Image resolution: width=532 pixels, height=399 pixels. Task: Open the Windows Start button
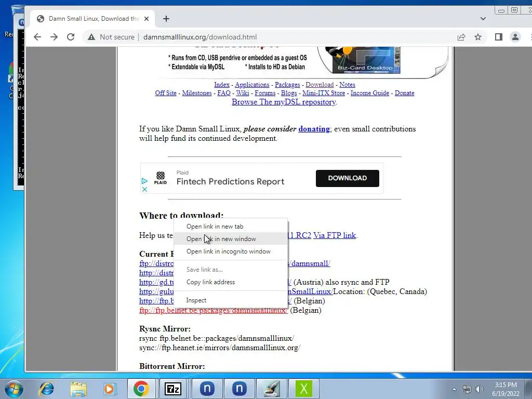(x=14, y=389)
